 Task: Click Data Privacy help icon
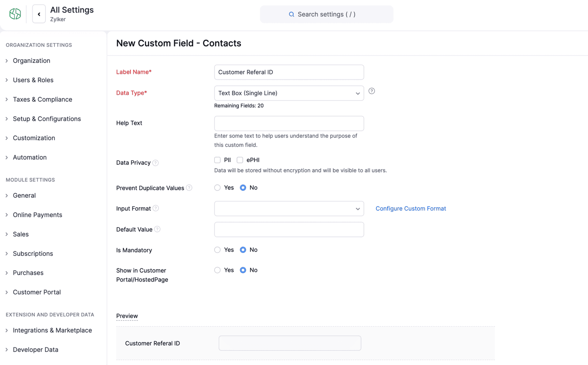[x=155, y=163]
